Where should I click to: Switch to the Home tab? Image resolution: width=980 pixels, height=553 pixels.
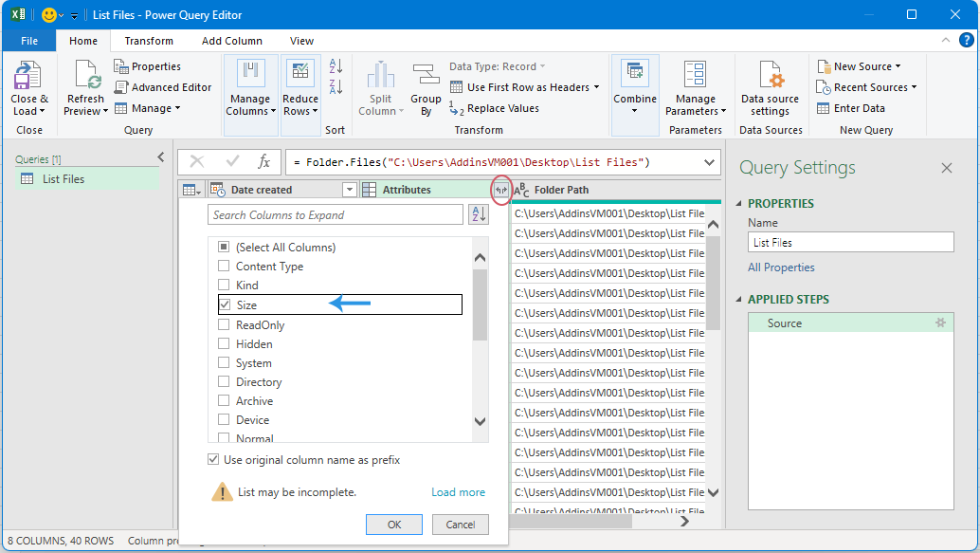point(83,41)
